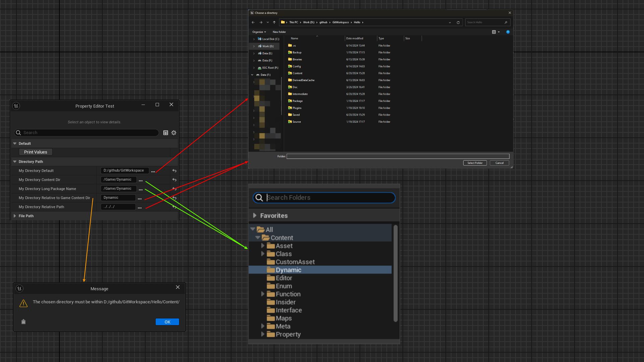Click browse ellipsis for My Directory Relative Path
This screenshot has width=644, height=362.
coord(140,207)
